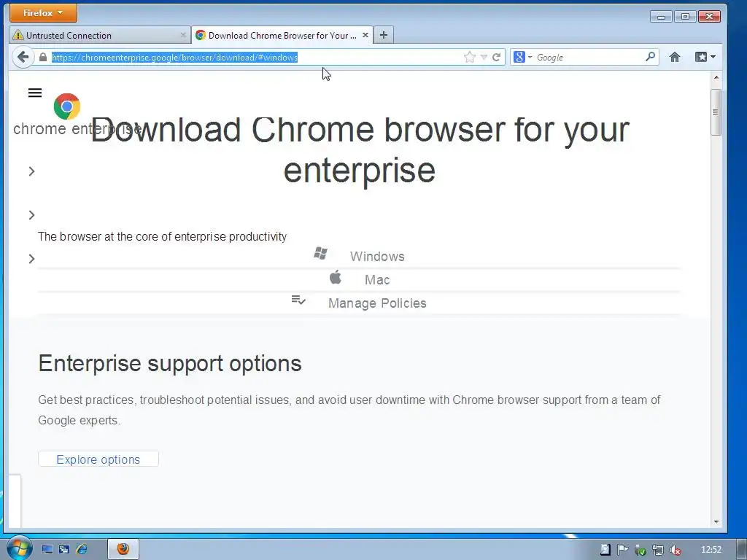747x560 pixels.
Task: Click the scrollbar up arrow
Action: coord(716,77)
